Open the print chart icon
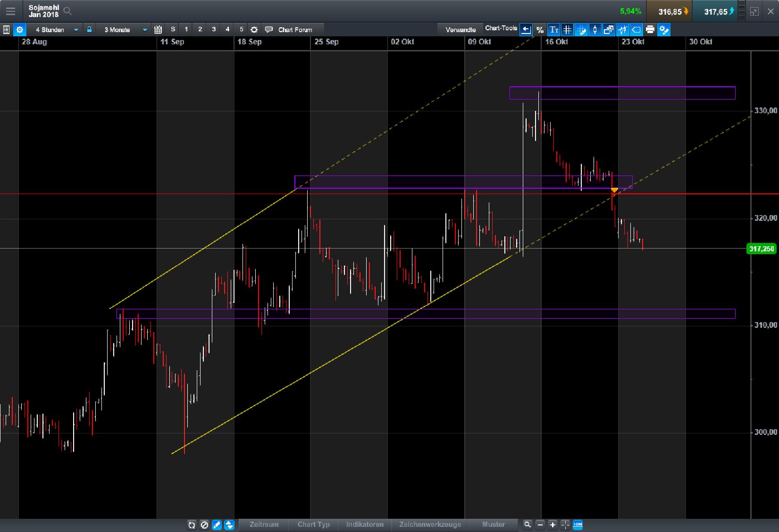Viewport: 779px width, 532px height. click(650, 29)
